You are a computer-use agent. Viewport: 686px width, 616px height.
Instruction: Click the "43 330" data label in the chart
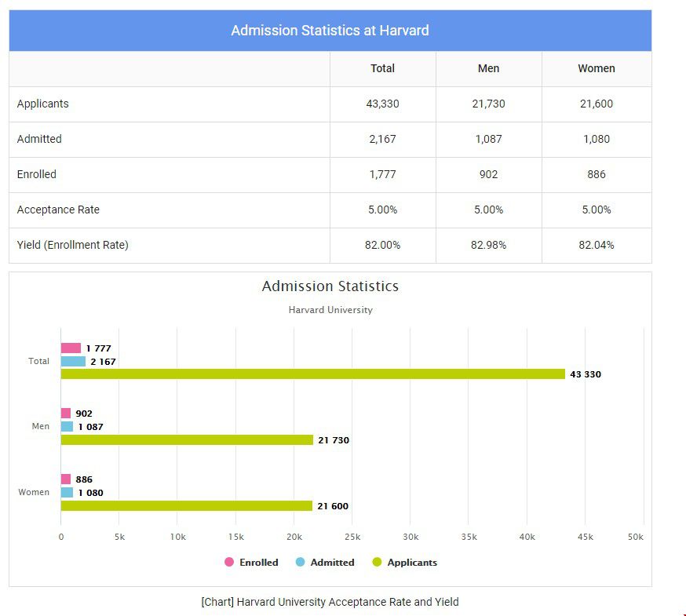586,374
